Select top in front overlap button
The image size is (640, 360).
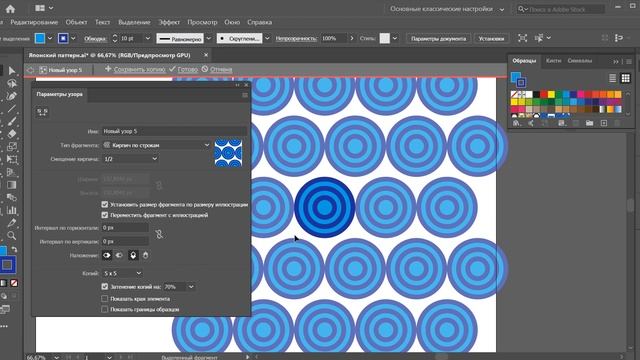[133, 256]
